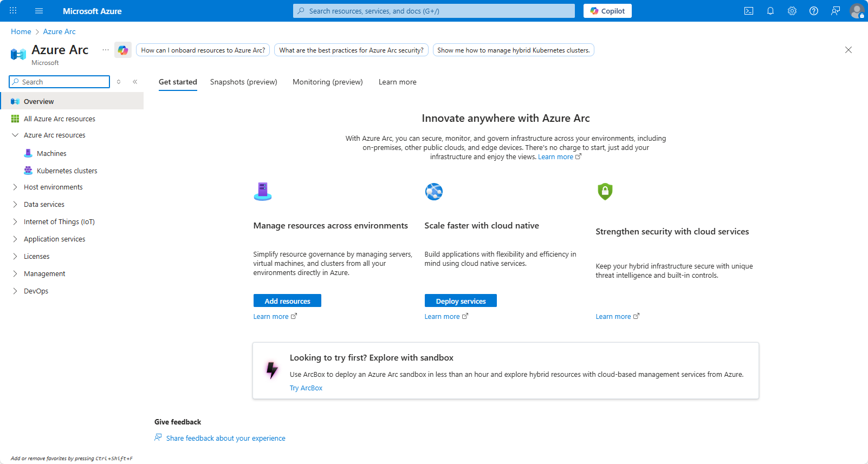Screen dimensions: 868x464
Task: Click the Copilot icon beside Azure Arc title
Action: point(123,50)
